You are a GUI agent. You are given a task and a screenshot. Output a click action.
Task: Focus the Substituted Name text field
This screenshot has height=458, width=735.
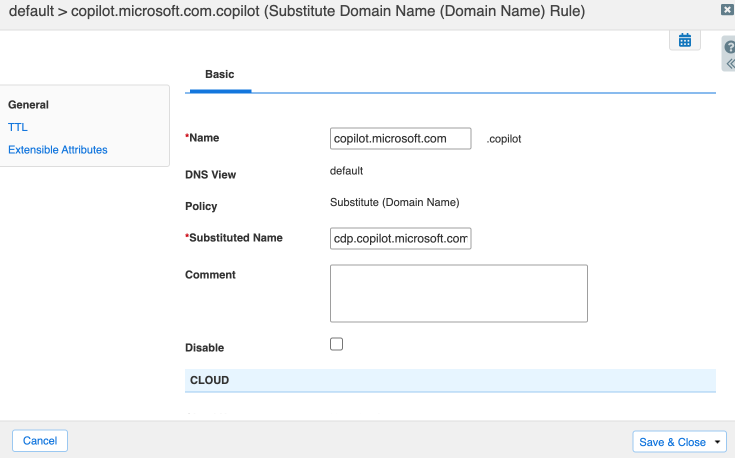(x=400, y=238)
